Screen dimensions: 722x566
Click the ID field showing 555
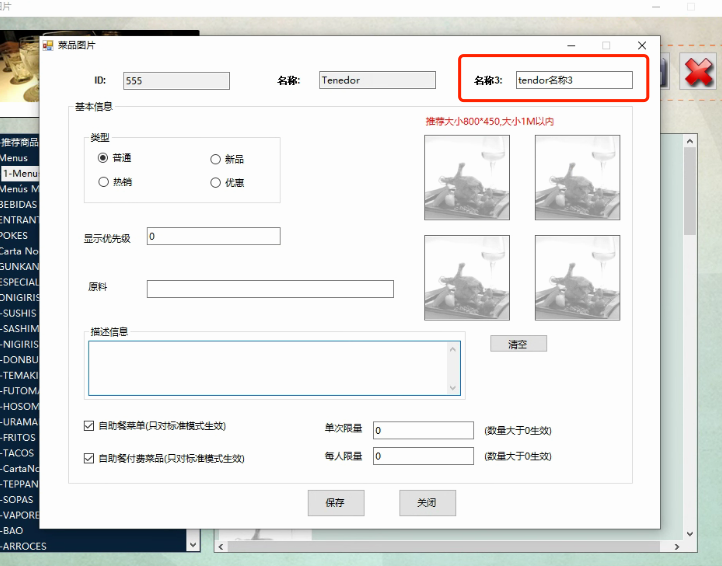(176, 81)
